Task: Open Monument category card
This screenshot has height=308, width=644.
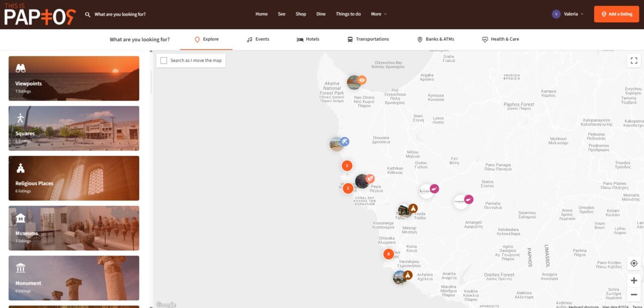Action: pos(74,278)
